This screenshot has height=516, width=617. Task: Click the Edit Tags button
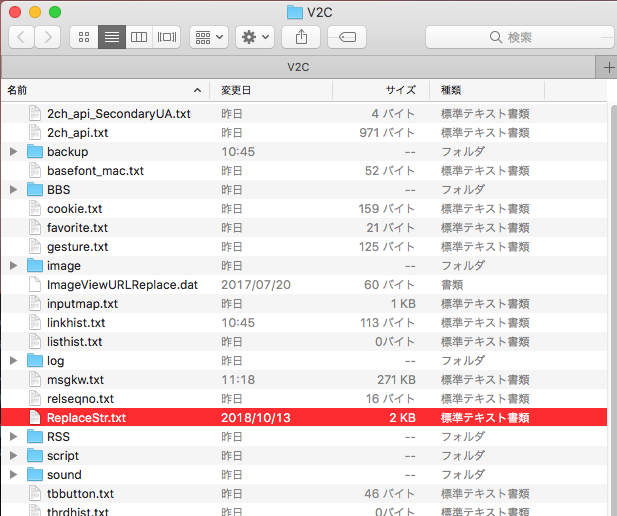tap(347, 37)
